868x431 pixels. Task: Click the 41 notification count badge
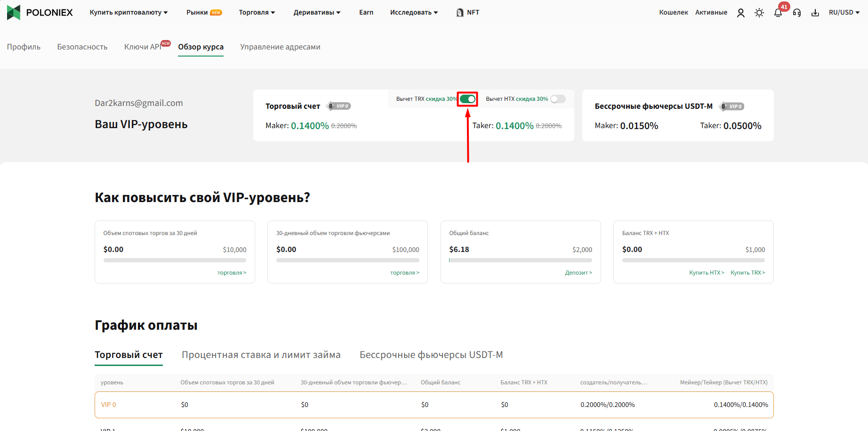(x=784, y=7)
